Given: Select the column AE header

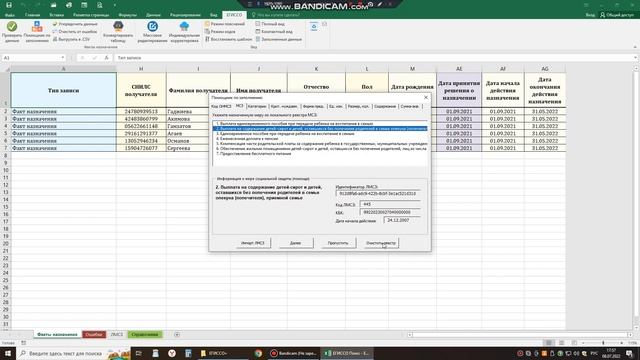Looking at the screenshot, I should click(x=459, y=69).
